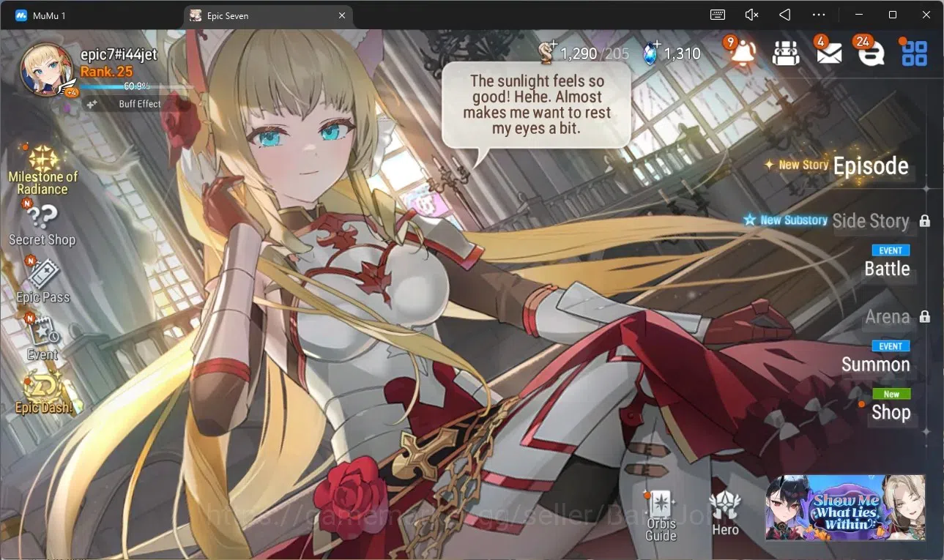
Task: Switch to the MuMu 1 home tab
Action: tap(41, 15)
